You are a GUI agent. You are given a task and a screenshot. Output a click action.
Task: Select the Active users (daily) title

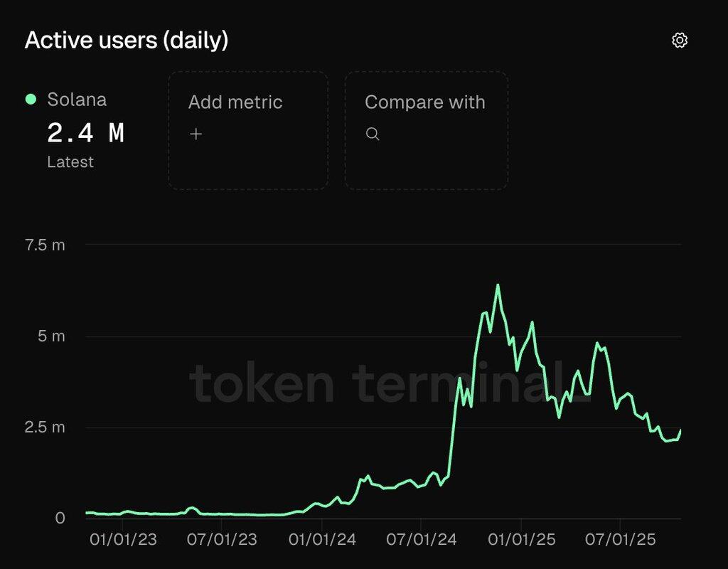(x=127, y=41)
